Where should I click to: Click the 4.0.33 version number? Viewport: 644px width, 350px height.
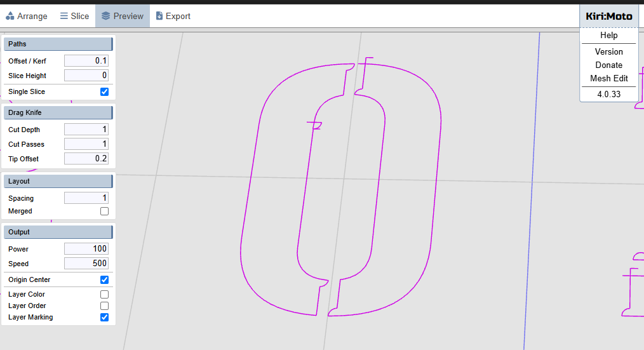(x=608, y=94)
